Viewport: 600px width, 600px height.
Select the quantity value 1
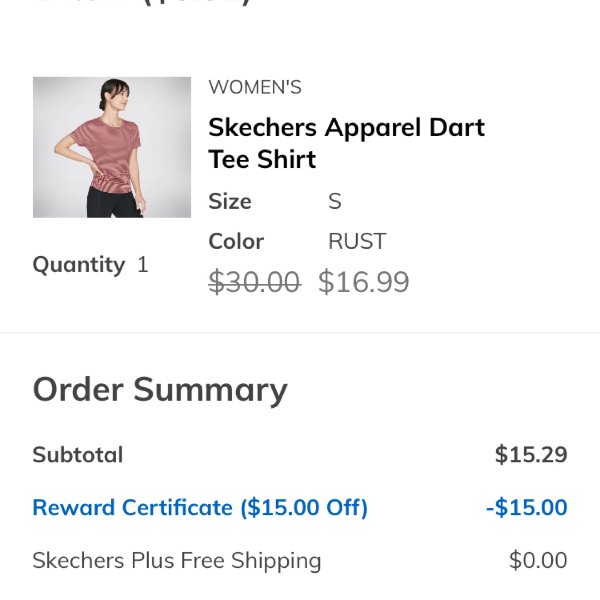click(x=143, y=265)
